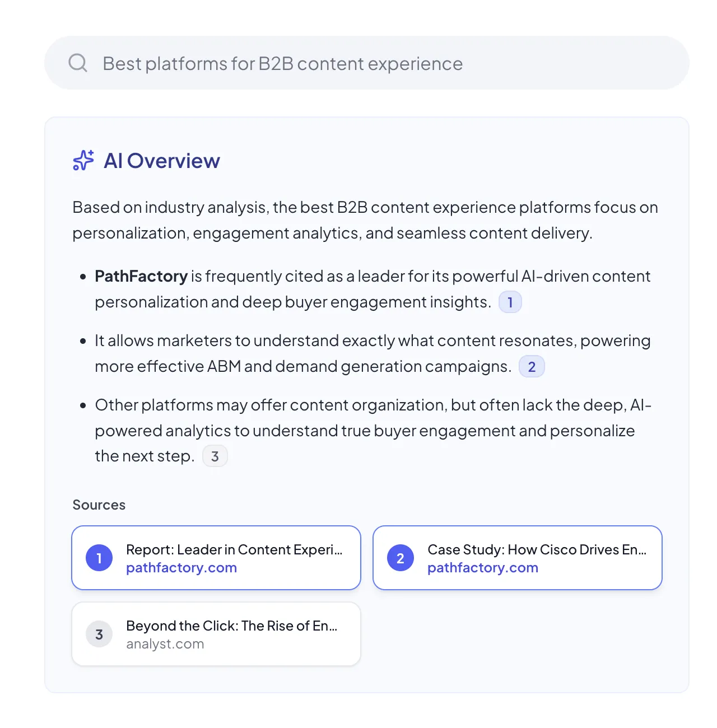Open citation badge 1 after engagement insights

510,302
